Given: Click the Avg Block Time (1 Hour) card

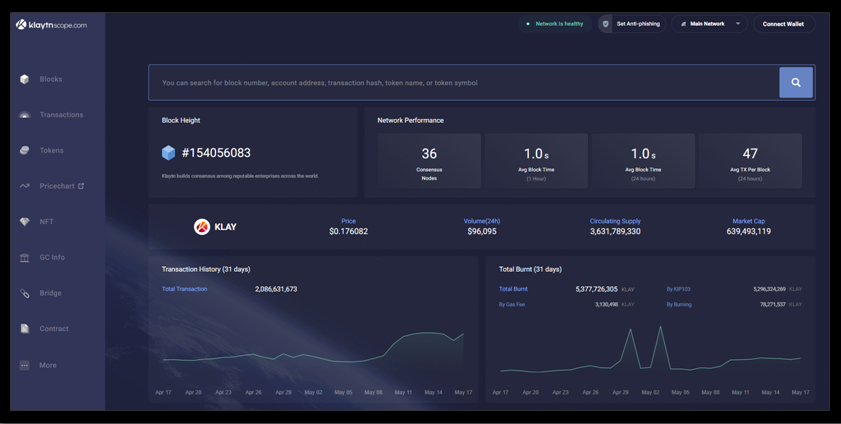Looking at the screenshot, I should click(x=536, y=161).
